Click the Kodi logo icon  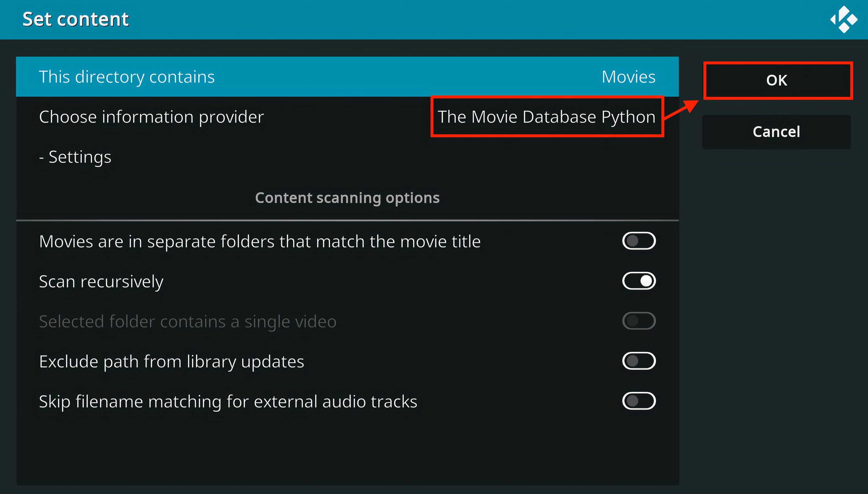tap(844, 19)
